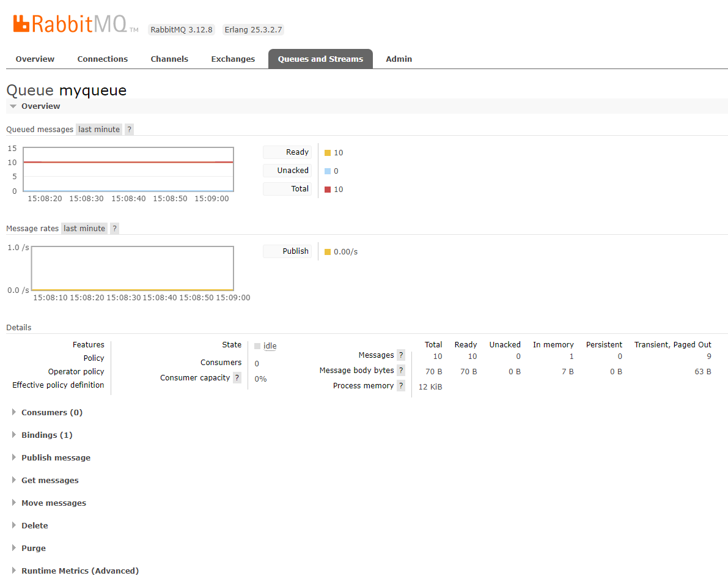Open the Get messages section

50,481
